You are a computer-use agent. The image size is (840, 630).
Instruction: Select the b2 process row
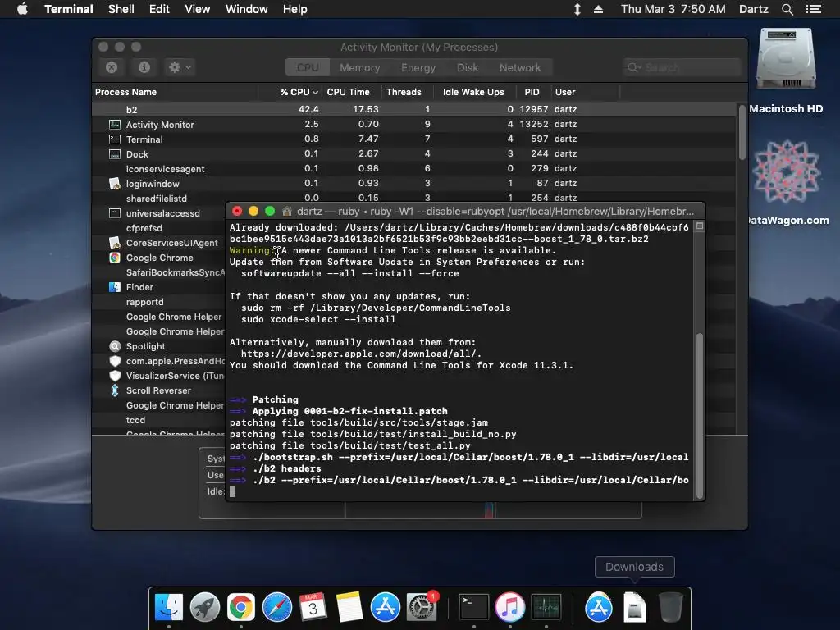pos(414,109)
